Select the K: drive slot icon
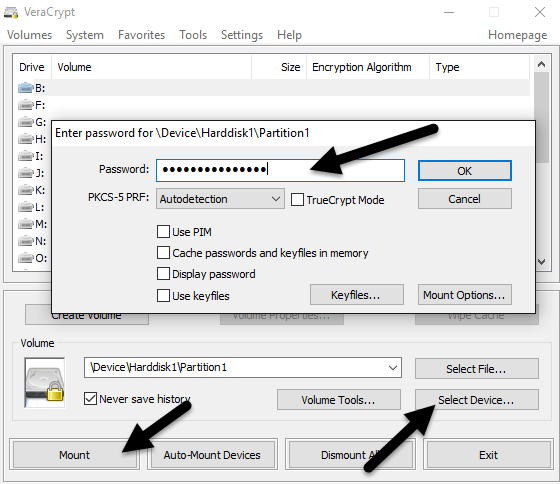 pyautogui.click(x=25, y=190)
